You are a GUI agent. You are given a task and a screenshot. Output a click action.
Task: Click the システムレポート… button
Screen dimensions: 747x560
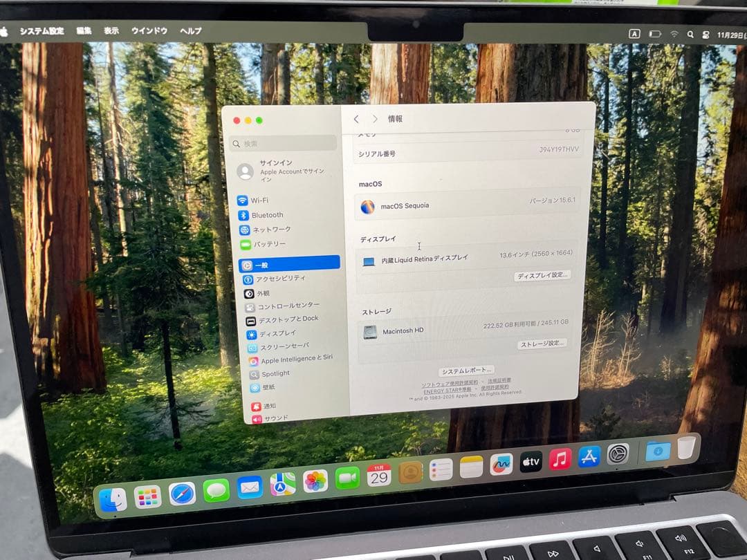pos(468,370)
